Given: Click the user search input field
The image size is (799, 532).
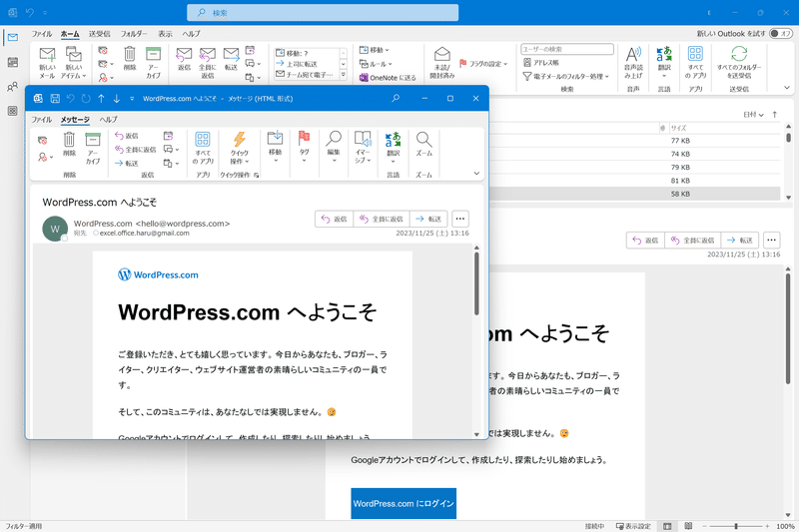Looking at the screenshot, I should (x=567, y=49).
